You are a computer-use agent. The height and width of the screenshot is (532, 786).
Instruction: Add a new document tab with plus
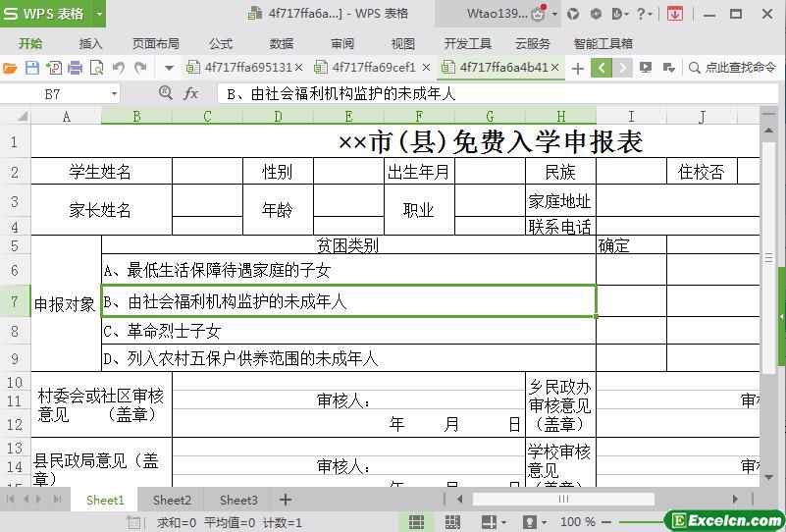click(x=577, y=68)
